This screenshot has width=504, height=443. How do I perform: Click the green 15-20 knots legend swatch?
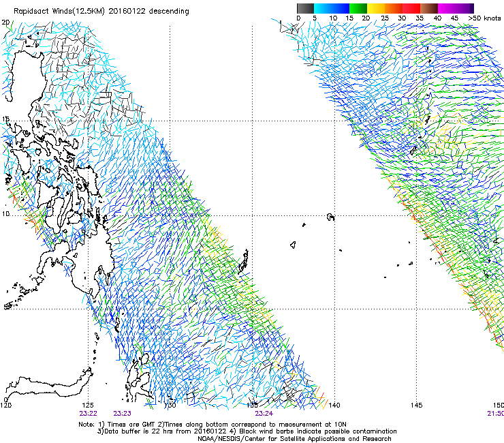[x=358, y=8]
